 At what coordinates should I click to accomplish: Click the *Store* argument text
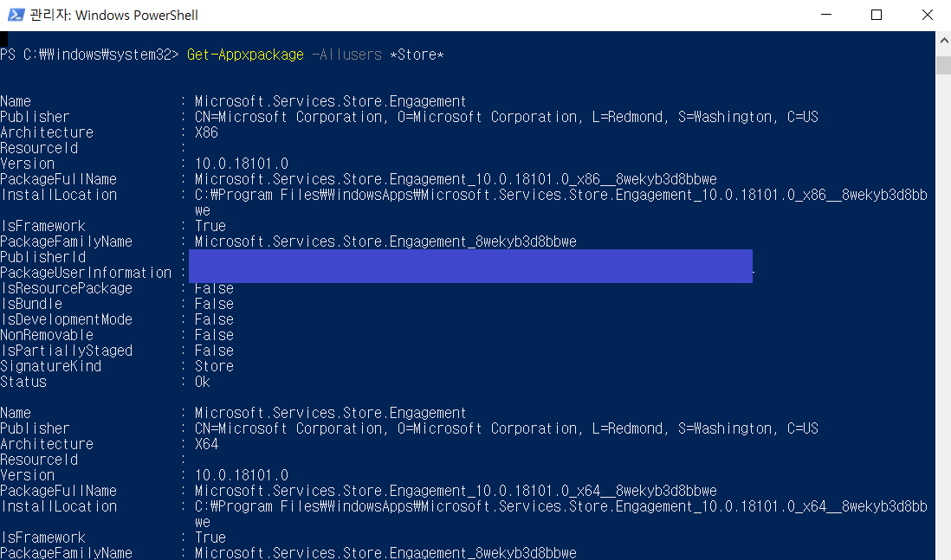pos(417,55)
